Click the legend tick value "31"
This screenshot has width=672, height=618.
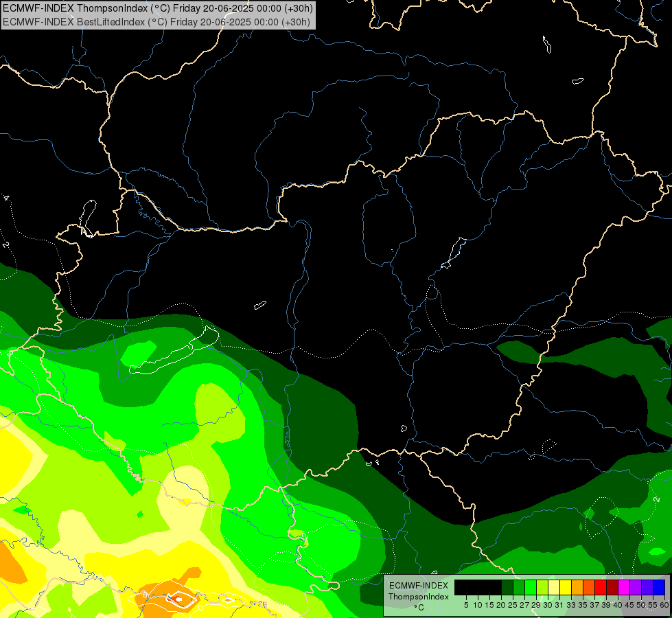(x=559, y=605)
